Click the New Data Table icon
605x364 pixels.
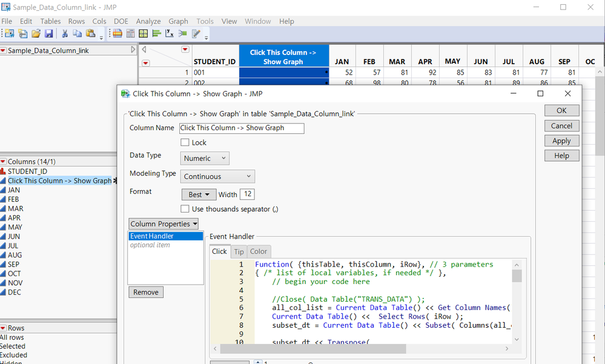point(10,34)
